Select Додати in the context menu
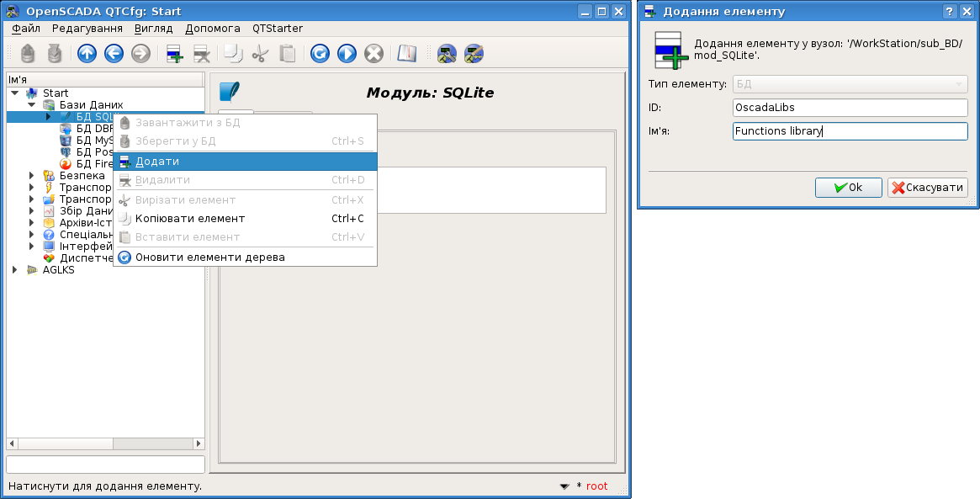The height and width of the screenshot is (499, 980). coord(157,162)
